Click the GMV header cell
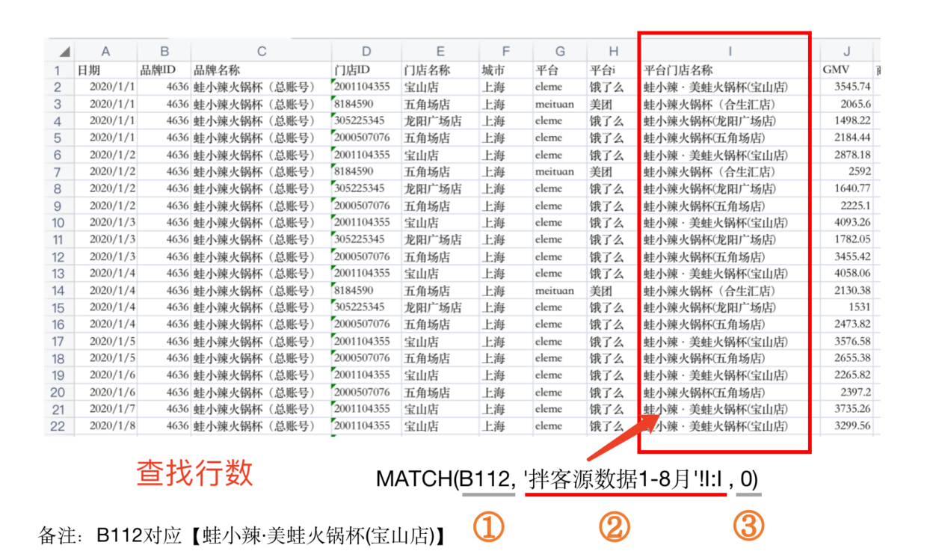927x560 pixels. point(846,70)
